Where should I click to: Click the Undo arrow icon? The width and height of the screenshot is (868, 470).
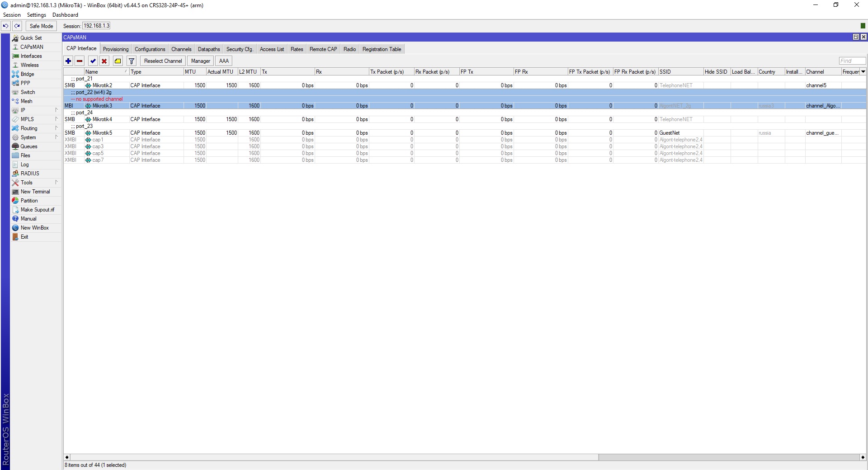6,26
